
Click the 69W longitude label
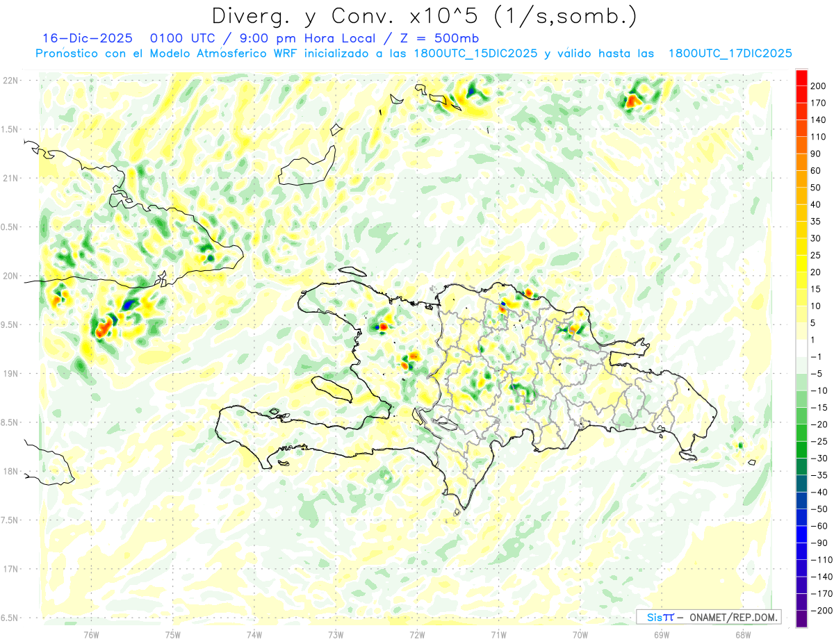point(662,634)
